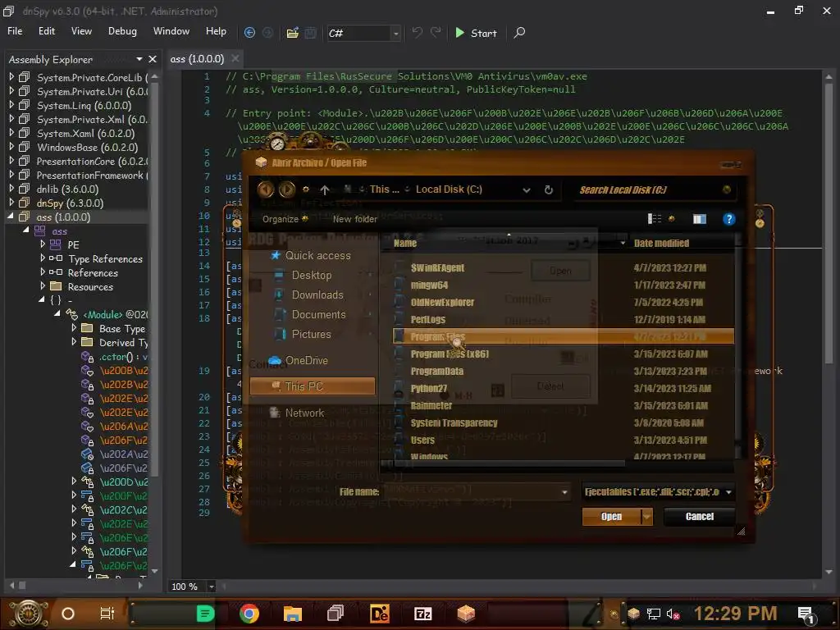Click the muted volume tray icon
This screenshot has width=840, height=630.
673,614
